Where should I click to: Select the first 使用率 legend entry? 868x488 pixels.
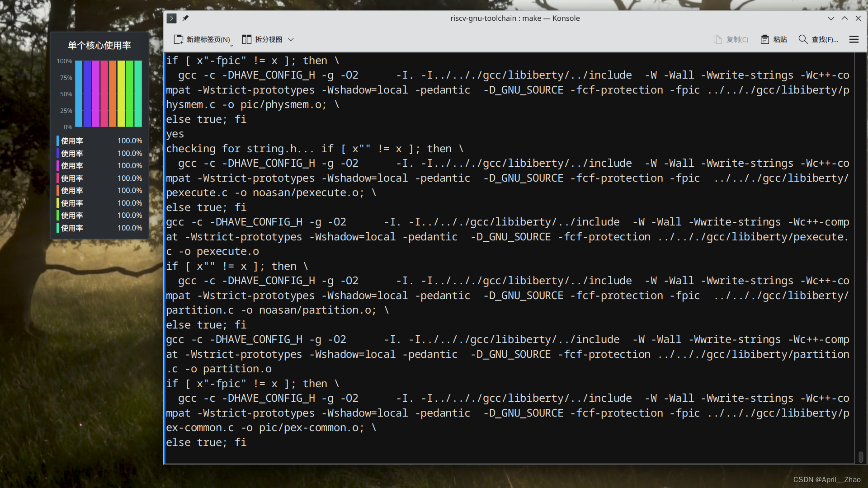point(72,141)
